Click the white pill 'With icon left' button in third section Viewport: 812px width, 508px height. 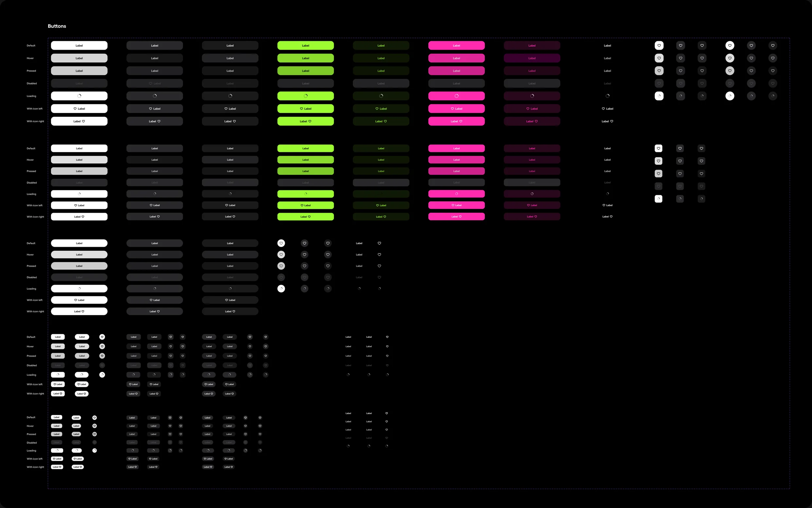(x=79, y=300)
